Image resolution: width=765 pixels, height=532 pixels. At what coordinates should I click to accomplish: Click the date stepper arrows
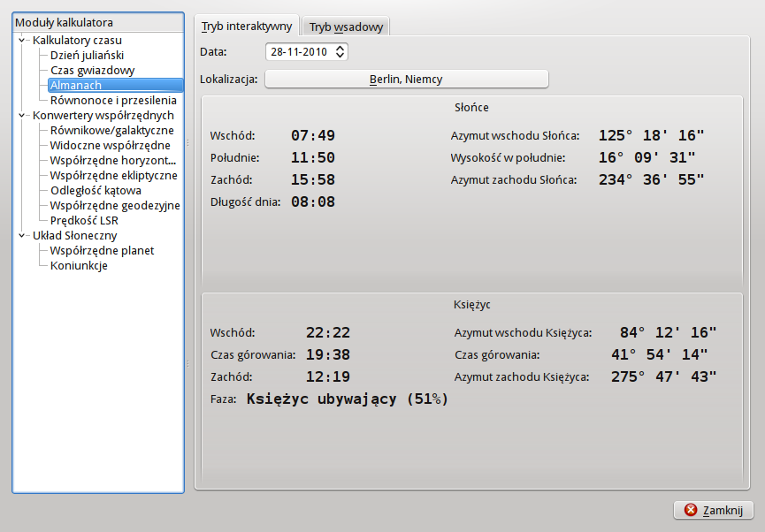tap(341, 52)
